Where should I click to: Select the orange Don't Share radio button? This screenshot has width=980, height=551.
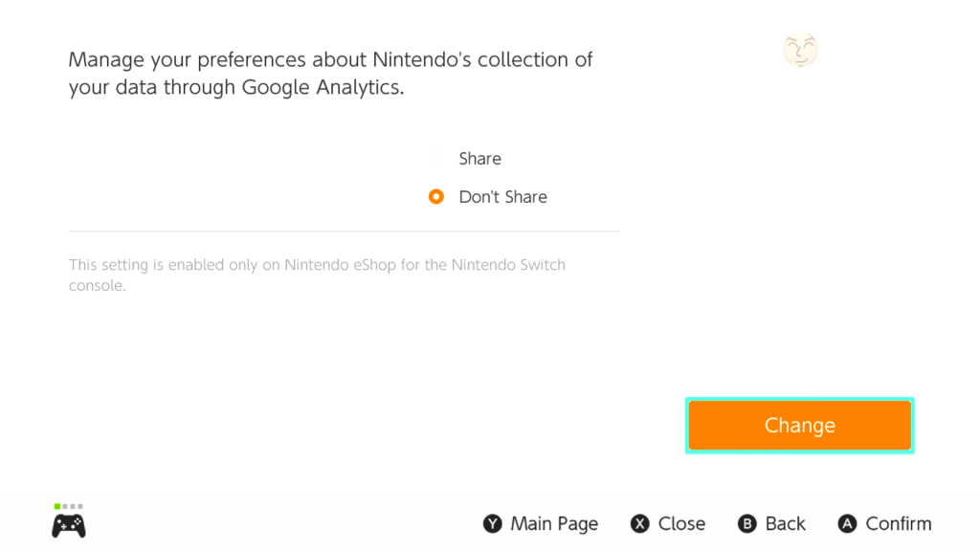436,197
